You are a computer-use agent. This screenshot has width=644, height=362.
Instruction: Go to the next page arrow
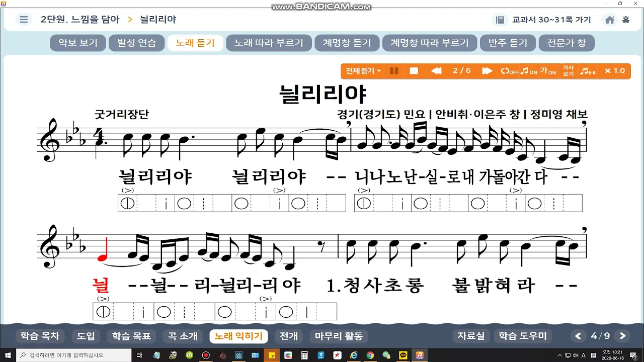click(x=622, y=336)
